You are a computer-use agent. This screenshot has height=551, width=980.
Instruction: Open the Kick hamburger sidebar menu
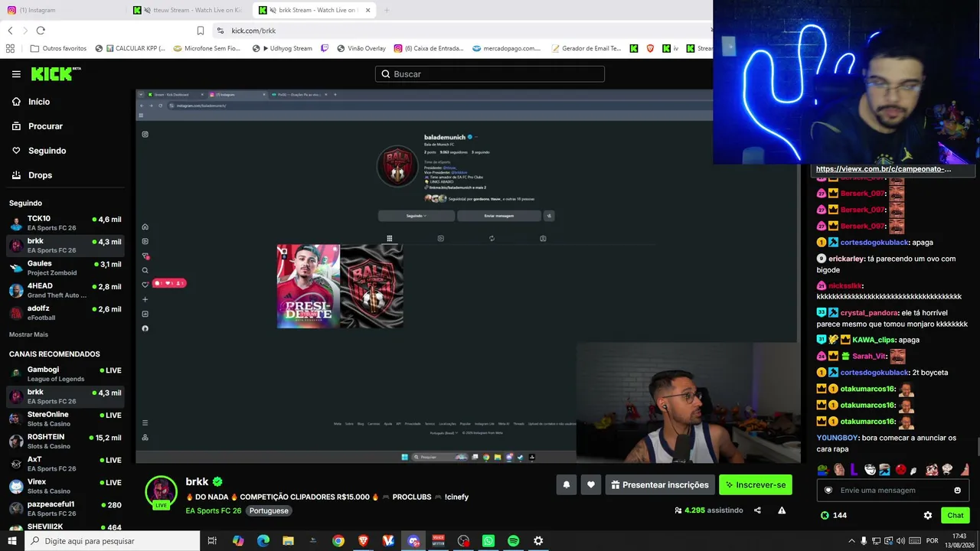pyautogui.click(x=16, y=74)
